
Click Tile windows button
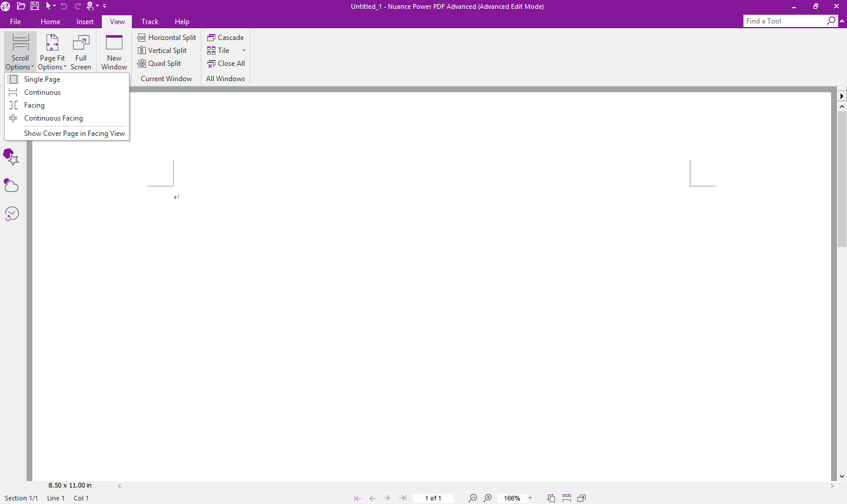point(218,51)
